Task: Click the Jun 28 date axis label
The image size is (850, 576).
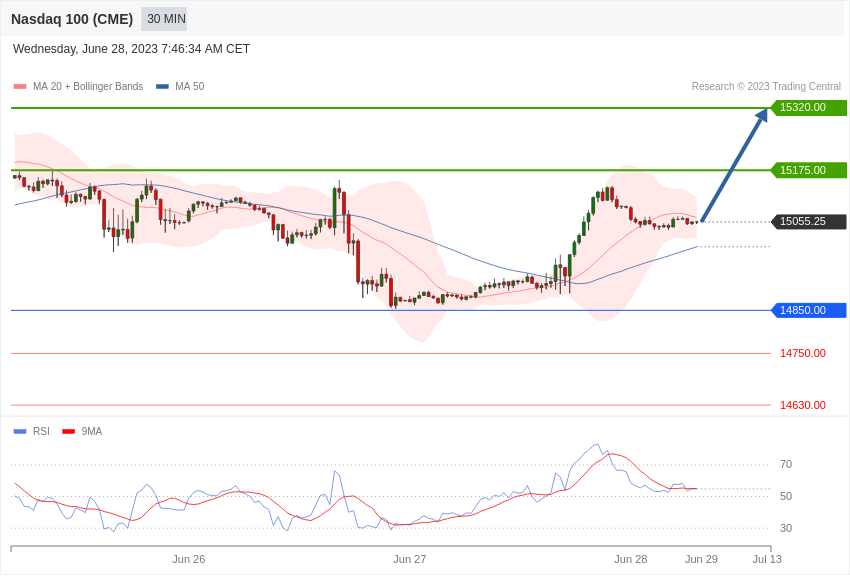Action: click(x=630, y=559)
